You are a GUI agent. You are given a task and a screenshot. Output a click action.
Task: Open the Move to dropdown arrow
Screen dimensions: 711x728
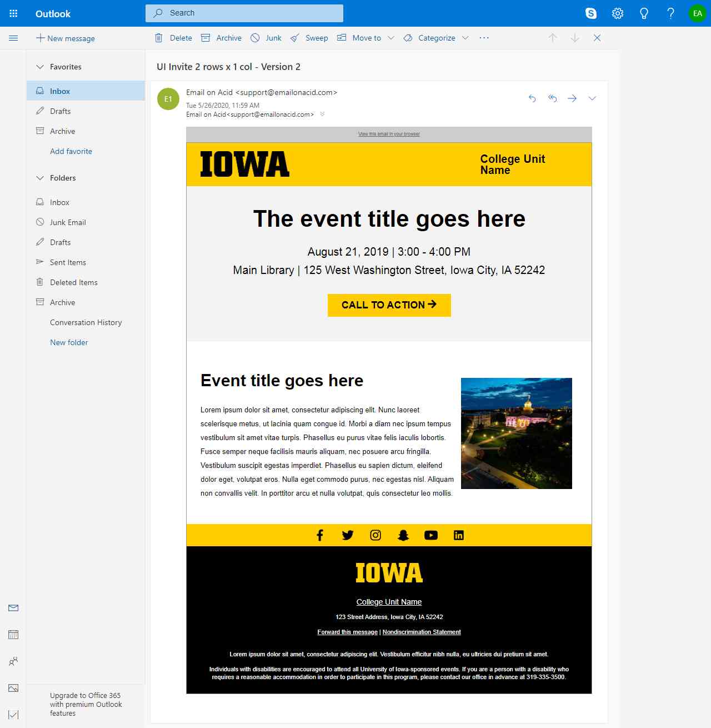click(x=391, y=38)
